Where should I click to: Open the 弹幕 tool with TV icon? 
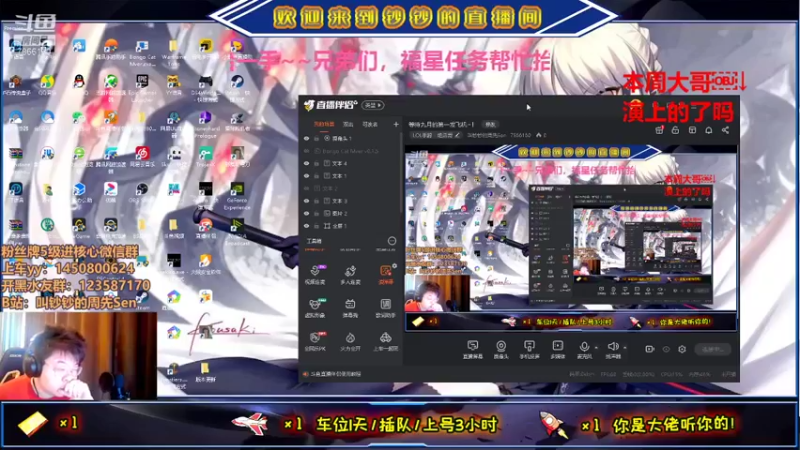[x=350, y=308]
